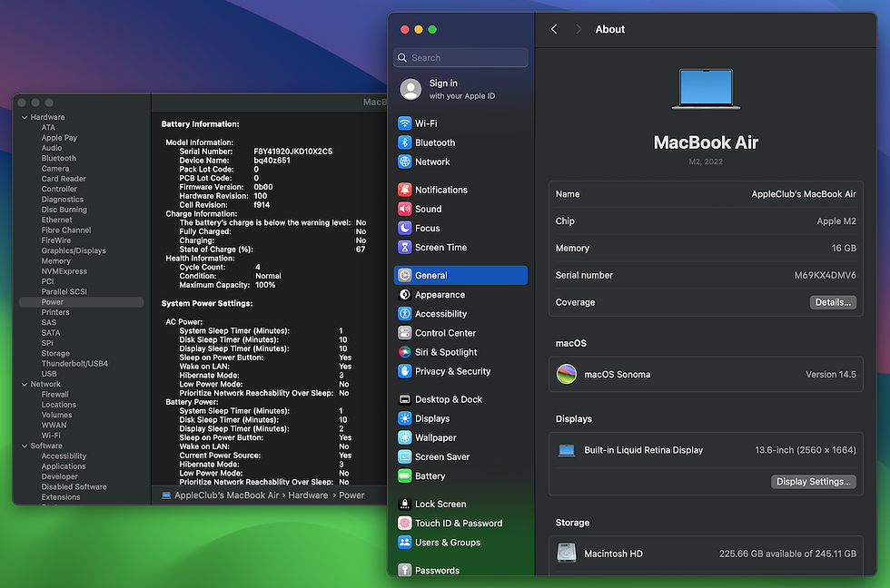Click the Built-in Liquid Retina Display icon
890x588 pixels.
(566, 450)
